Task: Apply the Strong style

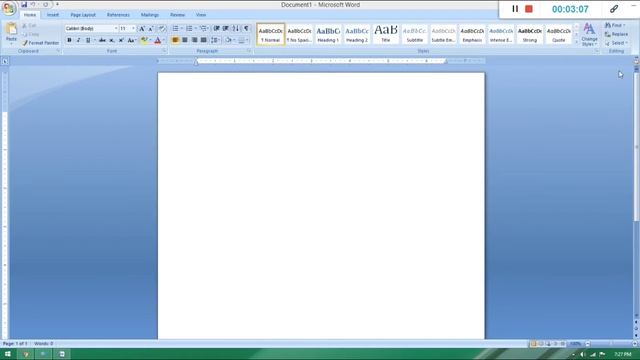Action: pos(530,34)
